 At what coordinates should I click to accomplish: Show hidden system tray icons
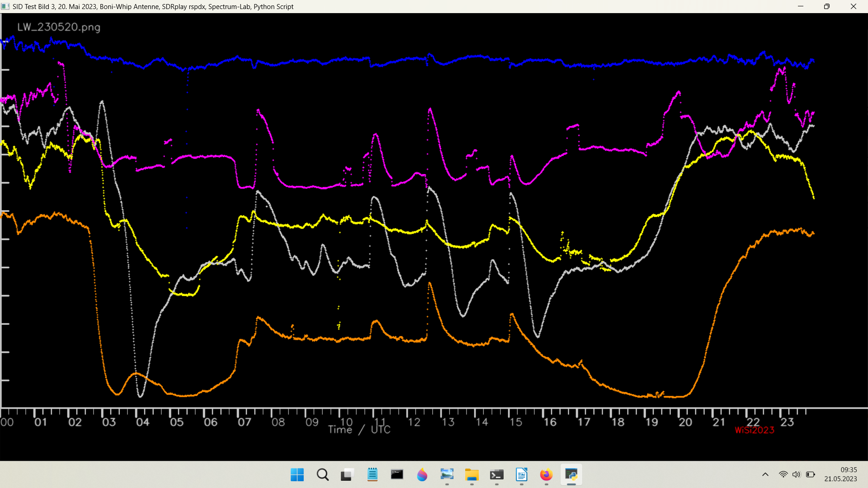point(765,474)
